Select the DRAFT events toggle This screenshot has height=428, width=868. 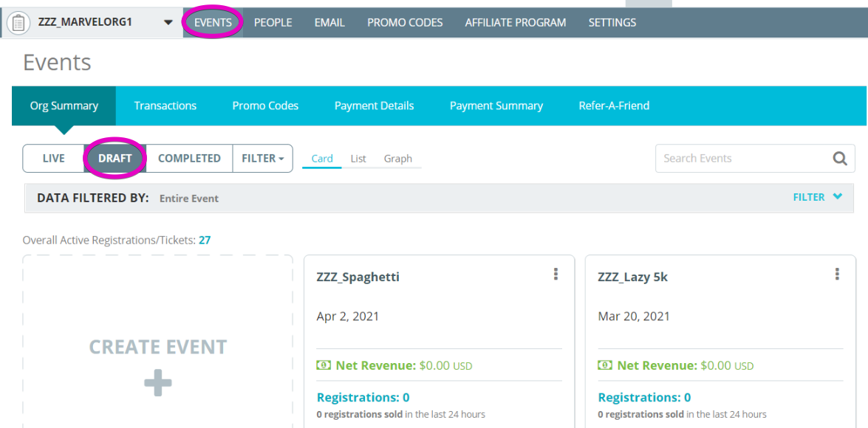pos(115,158)
